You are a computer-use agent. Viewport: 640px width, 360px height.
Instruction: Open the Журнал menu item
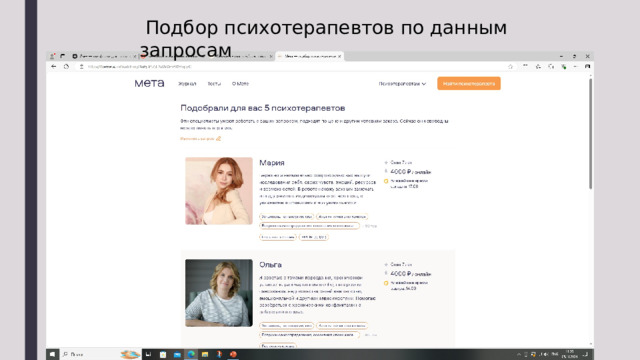coord(187,84)
